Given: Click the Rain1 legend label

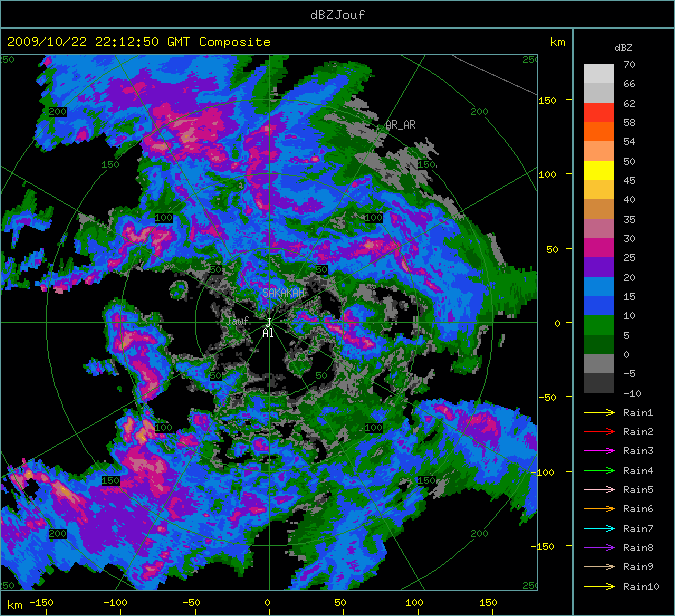Looking at the screenshot, I should click(638, 412).
